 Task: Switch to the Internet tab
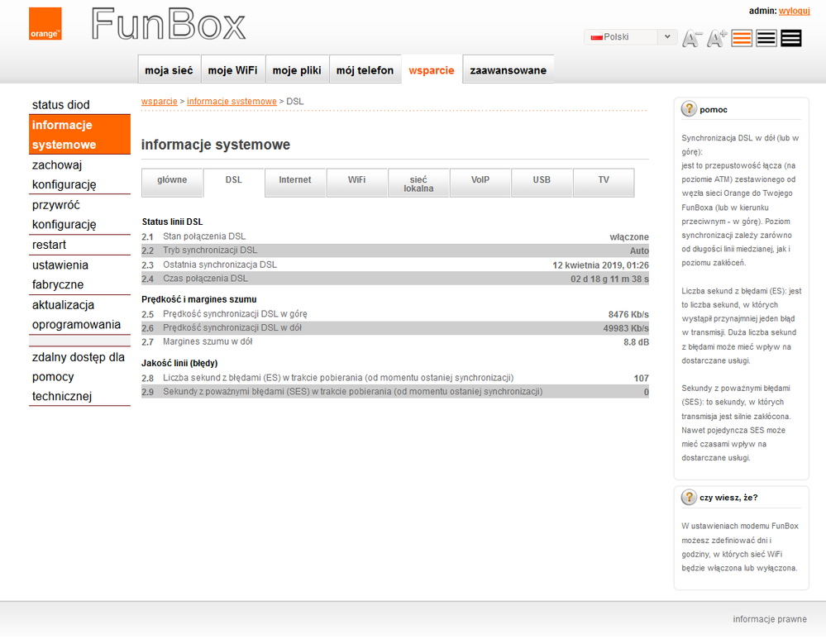click(x=295, y=180)
